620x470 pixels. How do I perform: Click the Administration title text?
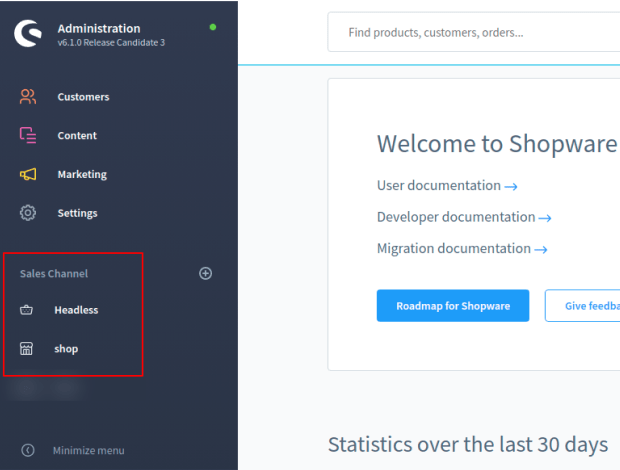[99, 28]
